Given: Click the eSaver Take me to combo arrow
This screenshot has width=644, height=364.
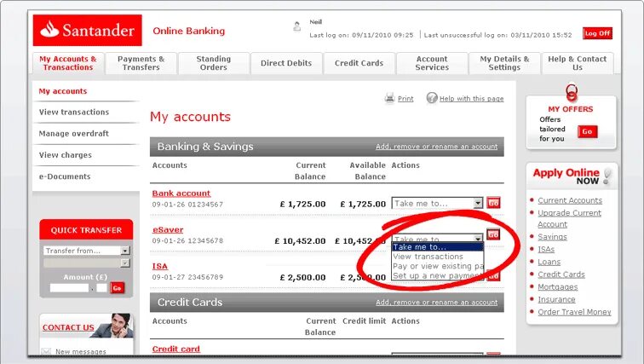Looking at the screenshot, I should [x=478, y=238].
